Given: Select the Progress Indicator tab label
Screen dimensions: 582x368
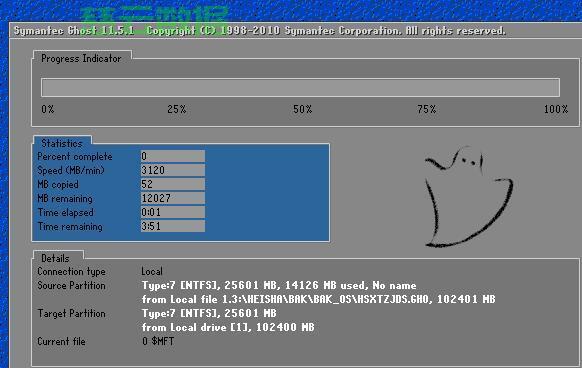Looking at the screenshot, I should [81, 58].
